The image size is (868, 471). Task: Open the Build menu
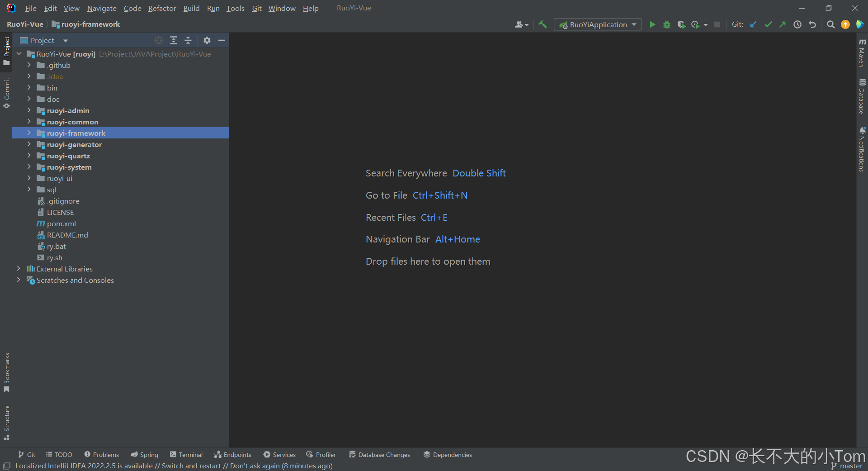191,8
